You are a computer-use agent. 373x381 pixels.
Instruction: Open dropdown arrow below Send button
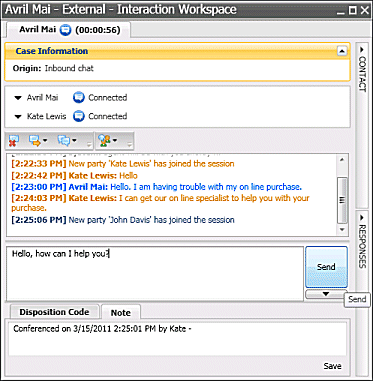[326, 294]
